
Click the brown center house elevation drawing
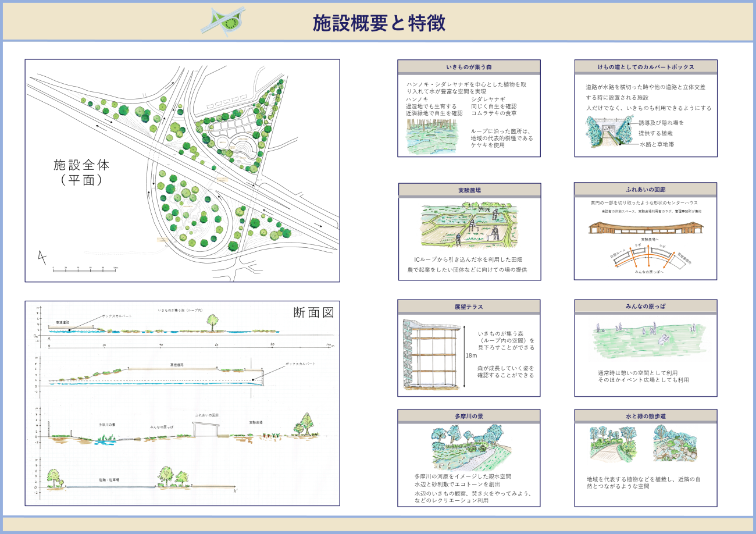tap(645, 226)
